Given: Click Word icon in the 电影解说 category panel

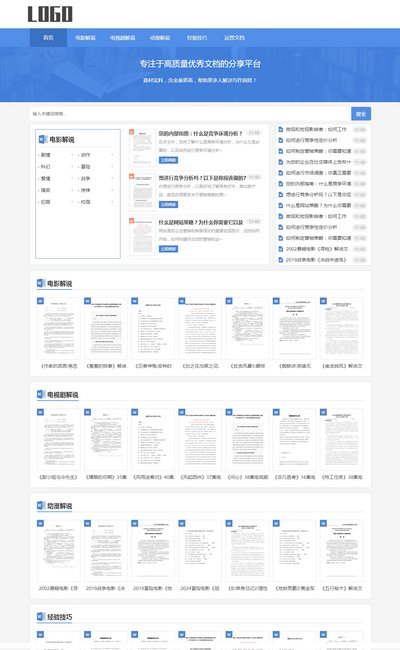Looking at the screenshot, I should 43,139.
